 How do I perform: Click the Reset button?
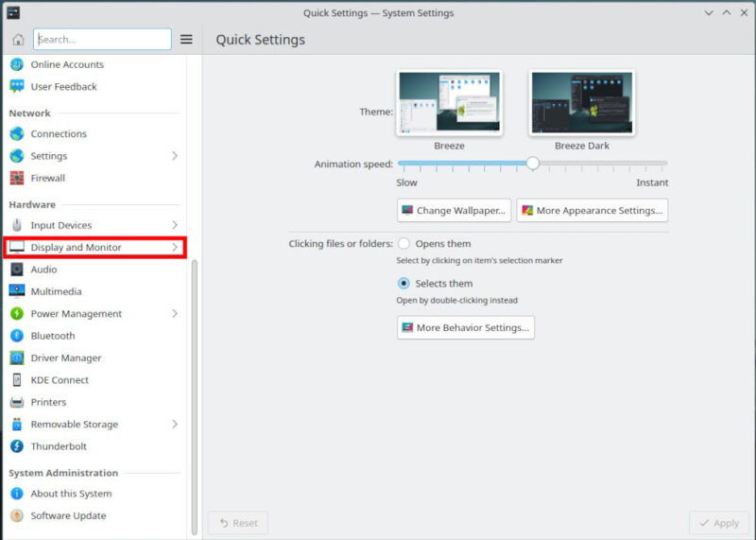(238, 523)
